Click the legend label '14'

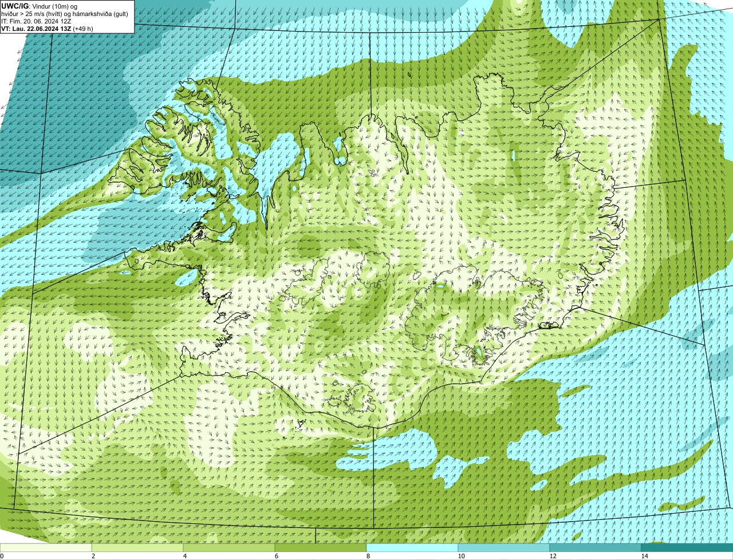click(644, 556)
